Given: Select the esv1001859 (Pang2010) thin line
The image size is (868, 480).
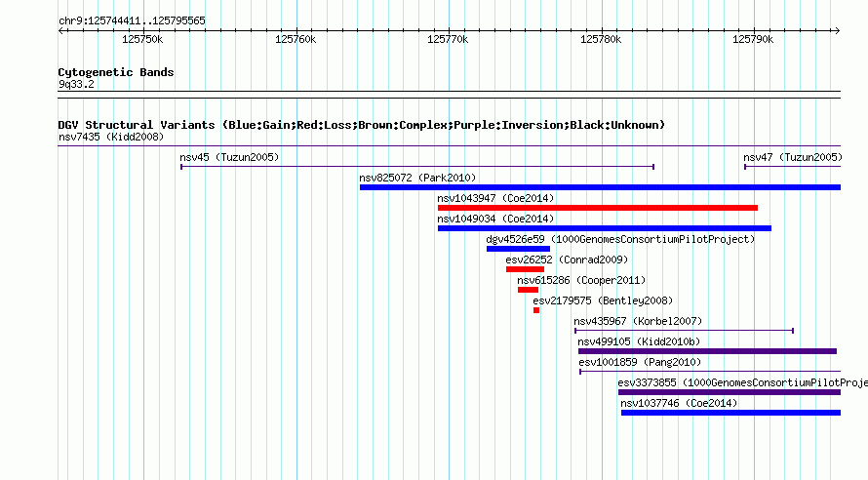Looking at the screenshot, I should click(x=710, y=372).
